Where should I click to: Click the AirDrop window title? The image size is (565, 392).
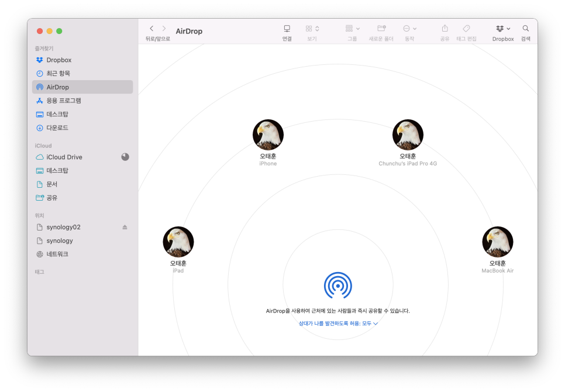click(x=189, y=32)
